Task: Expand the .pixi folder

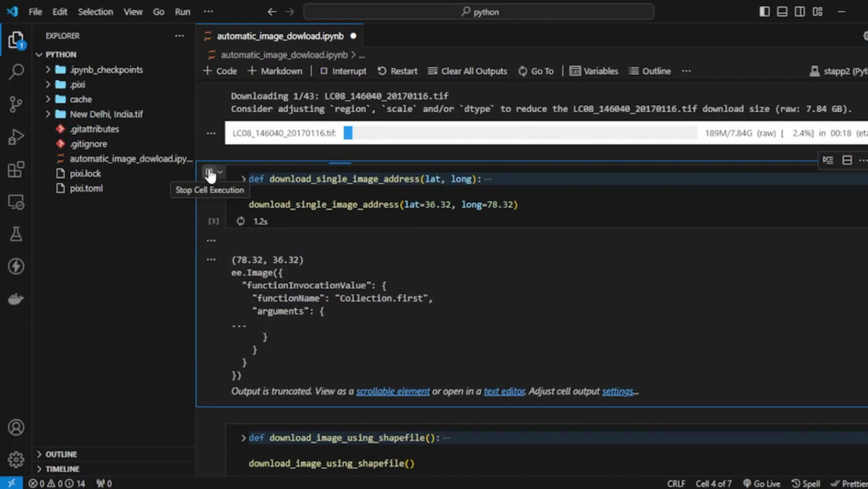Action: (77, 85)
